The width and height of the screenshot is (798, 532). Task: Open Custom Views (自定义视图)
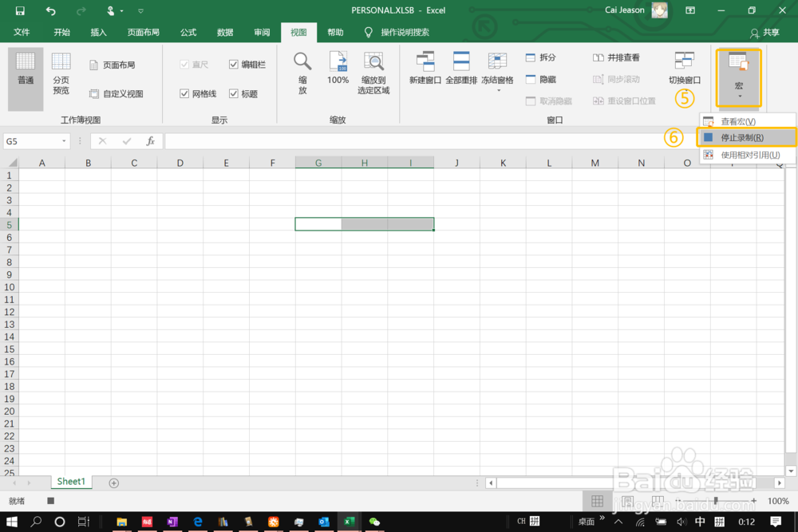116,93
